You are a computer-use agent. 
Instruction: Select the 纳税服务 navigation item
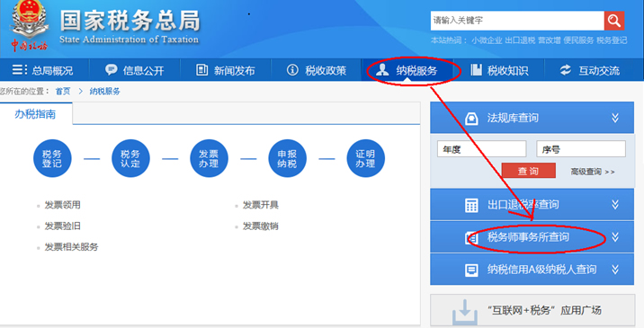(x=407, y=70)
